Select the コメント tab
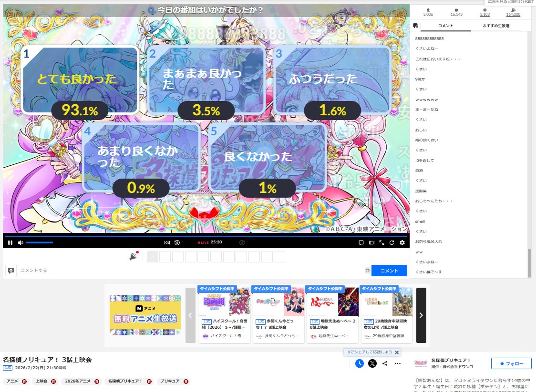 (445, 26)
